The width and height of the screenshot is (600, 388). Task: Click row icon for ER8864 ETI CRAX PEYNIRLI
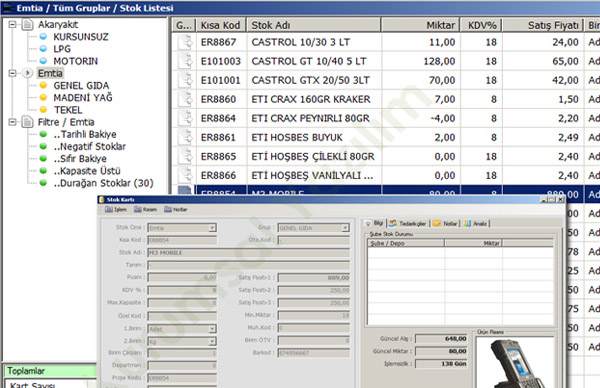point(185,118)
